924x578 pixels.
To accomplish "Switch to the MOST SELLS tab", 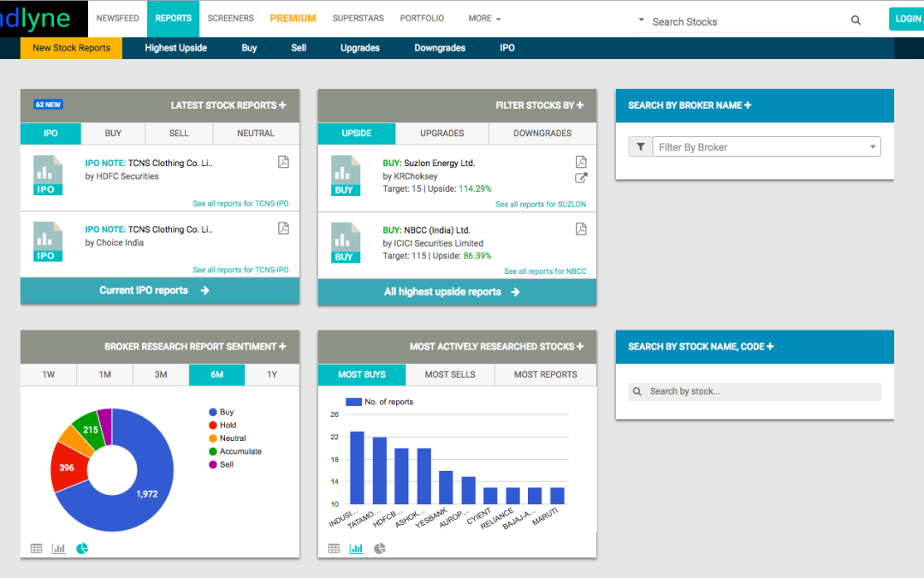I will [450, 374].
